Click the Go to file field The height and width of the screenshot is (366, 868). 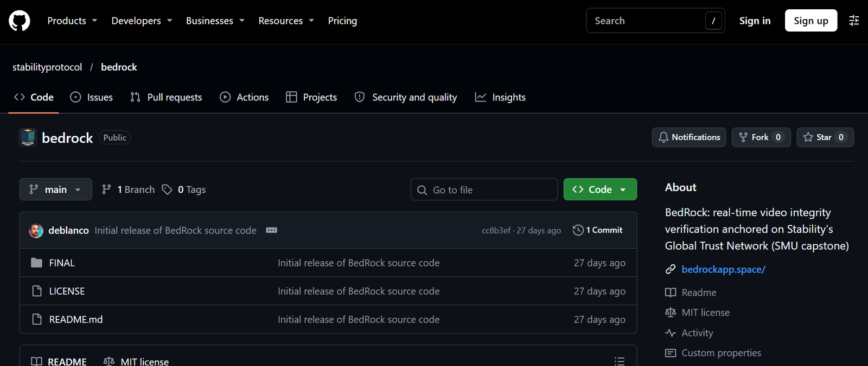[x=484, y=190]
